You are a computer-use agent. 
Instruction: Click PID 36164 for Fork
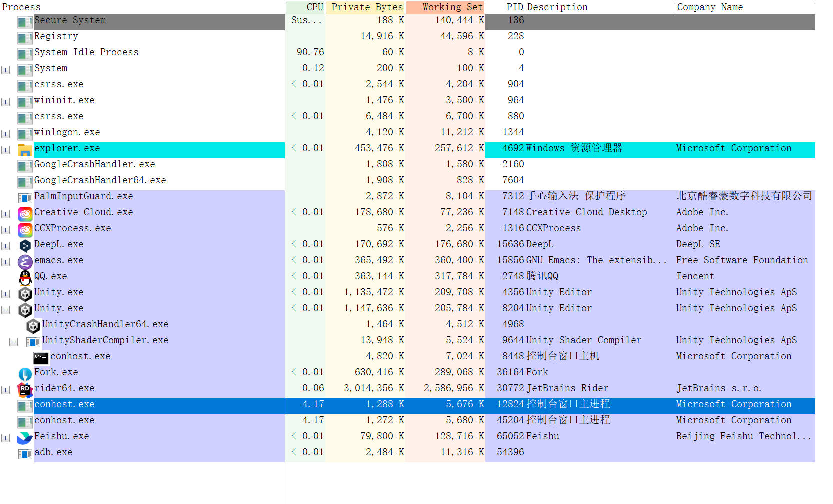[510, 372]
